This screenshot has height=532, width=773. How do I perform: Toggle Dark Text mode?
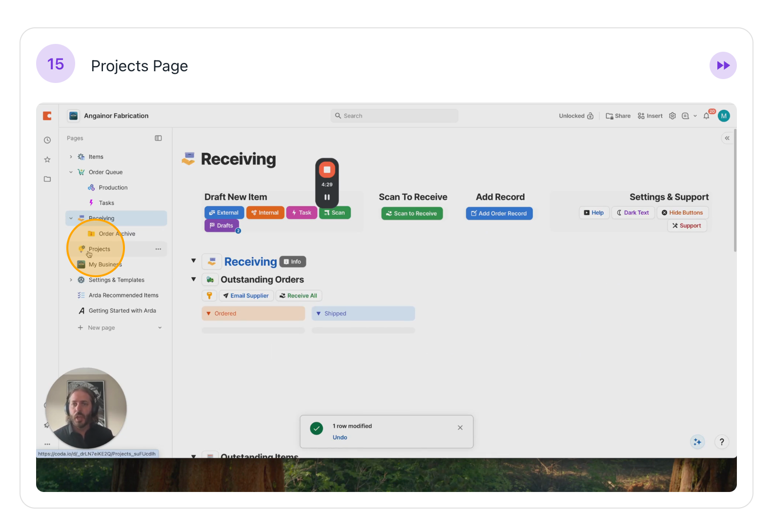(633, 213)
